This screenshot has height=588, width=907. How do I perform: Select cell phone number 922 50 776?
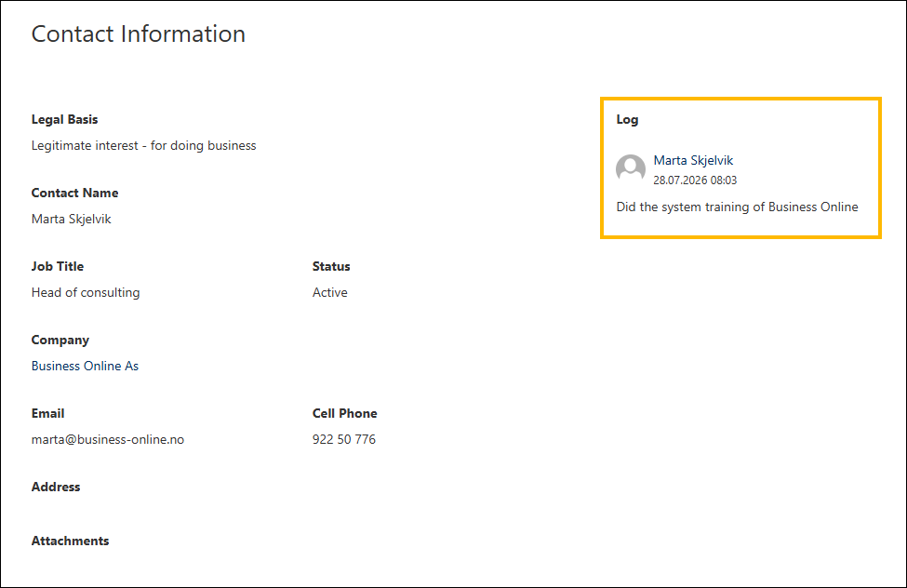(x=343, y=439)
